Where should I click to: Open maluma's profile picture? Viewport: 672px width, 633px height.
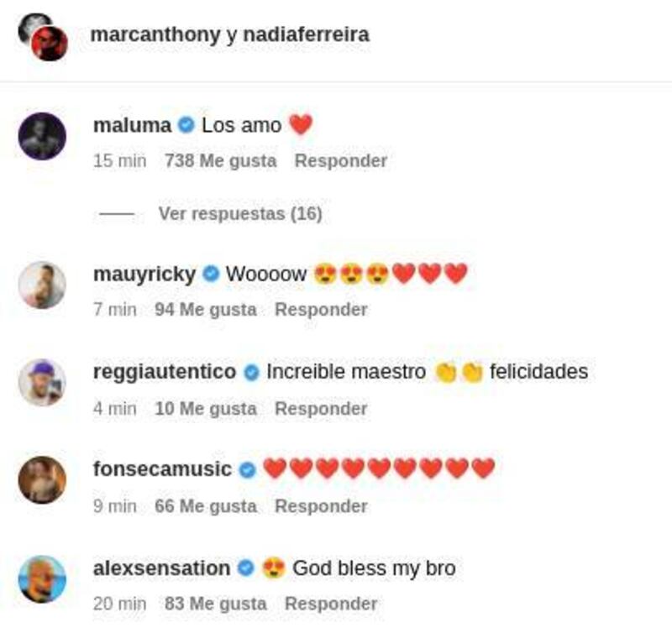coord(42,136)
